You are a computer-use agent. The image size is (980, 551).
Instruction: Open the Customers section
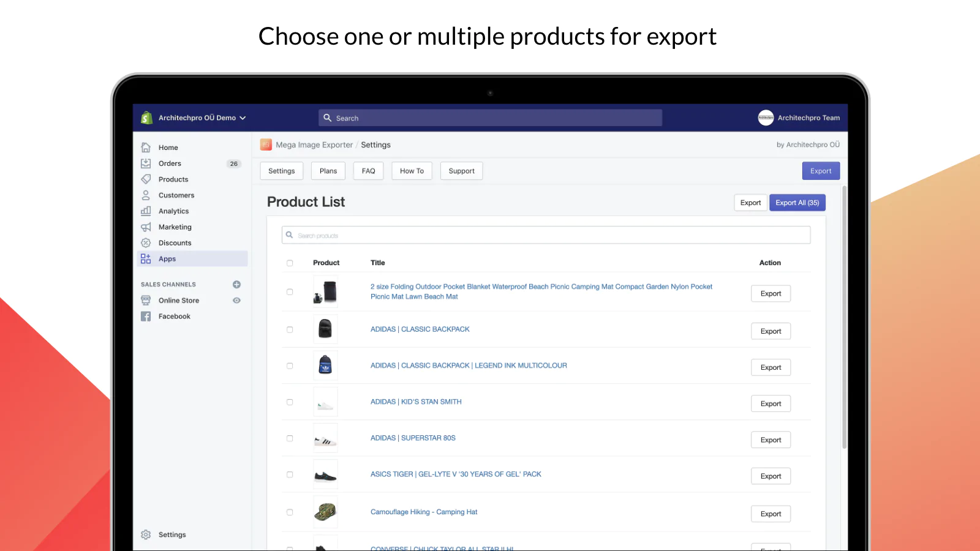pos(176,195)
